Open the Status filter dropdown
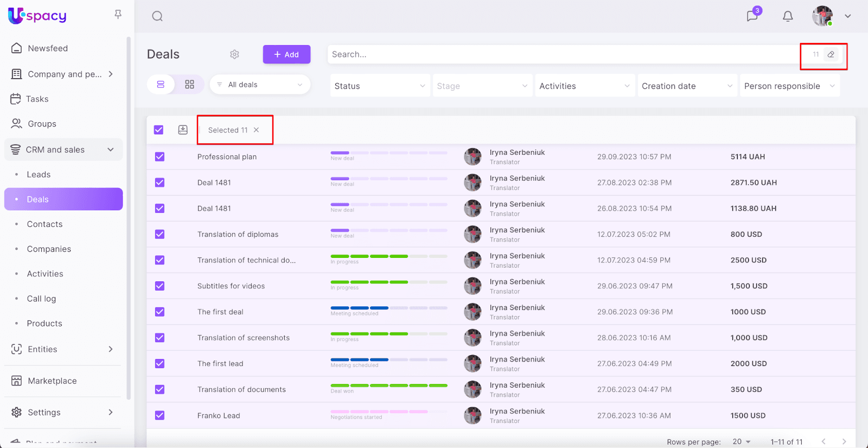 [x=379, y=86]
